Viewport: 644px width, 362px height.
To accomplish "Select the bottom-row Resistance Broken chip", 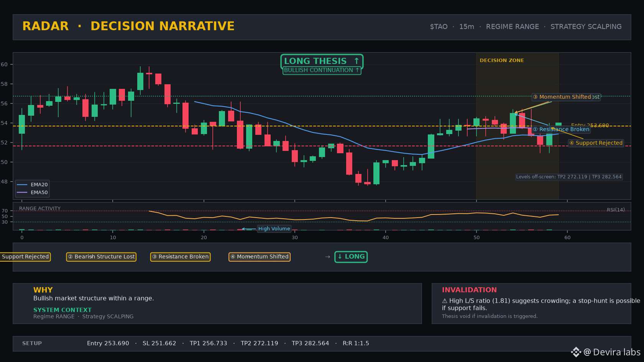I will (180, 257).
